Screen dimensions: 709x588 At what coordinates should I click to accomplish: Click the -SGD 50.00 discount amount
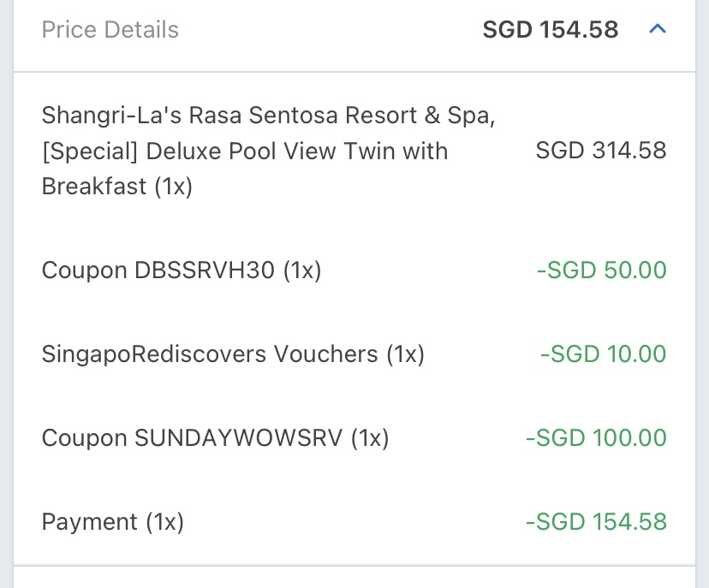[601, 270]
